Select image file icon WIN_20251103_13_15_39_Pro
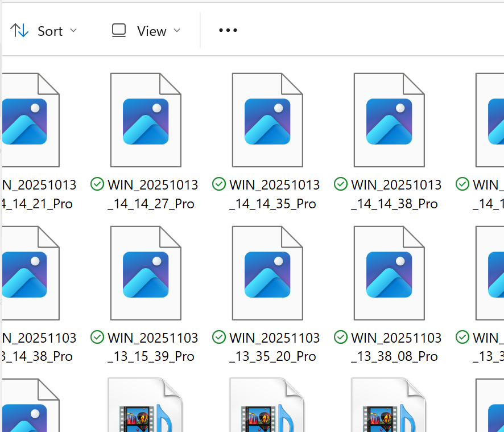The image size is (504, 432). coord(146,273)
